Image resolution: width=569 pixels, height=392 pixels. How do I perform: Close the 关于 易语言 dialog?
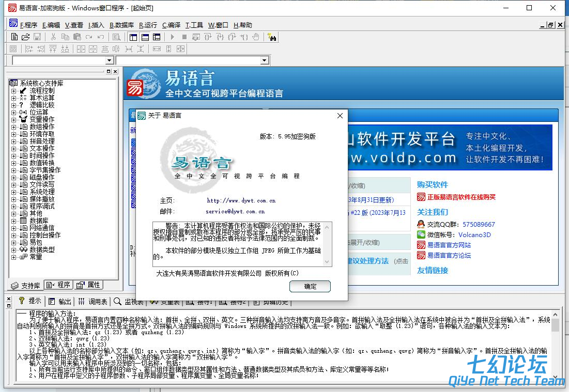(340, 116)
